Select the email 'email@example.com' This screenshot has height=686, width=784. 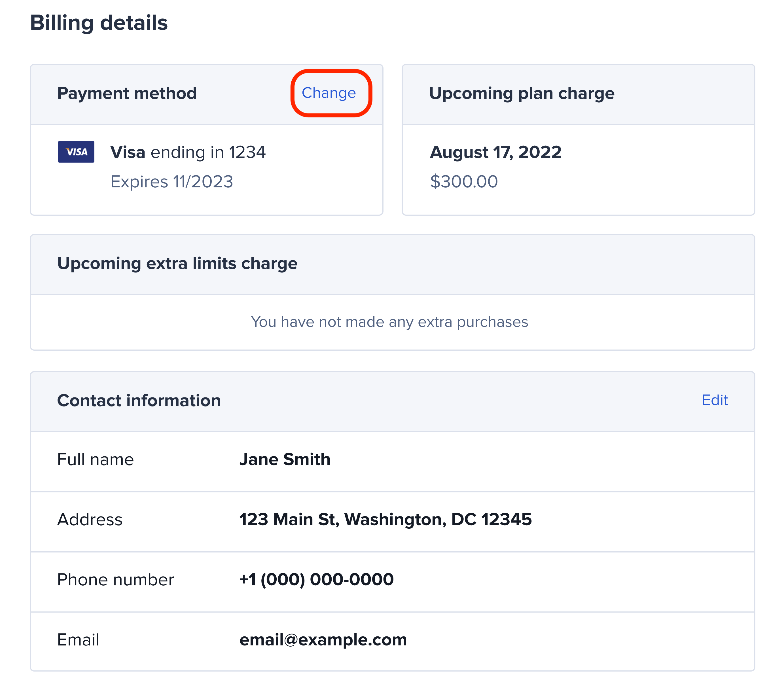point(323,640)
